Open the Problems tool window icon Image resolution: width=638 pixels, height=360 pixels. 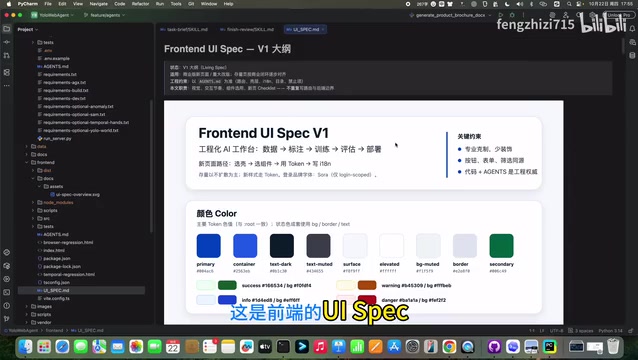[x=7, y=305]
